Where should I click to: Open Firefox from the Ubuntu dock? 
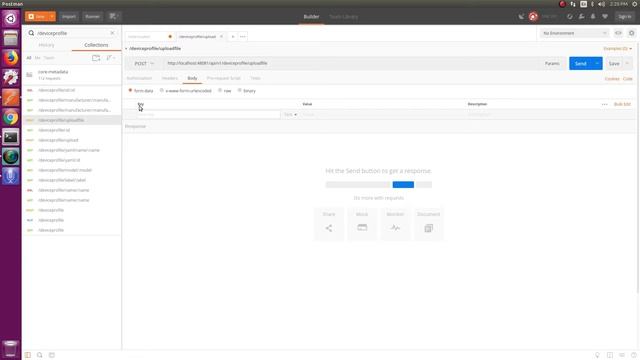pos(11,58)
